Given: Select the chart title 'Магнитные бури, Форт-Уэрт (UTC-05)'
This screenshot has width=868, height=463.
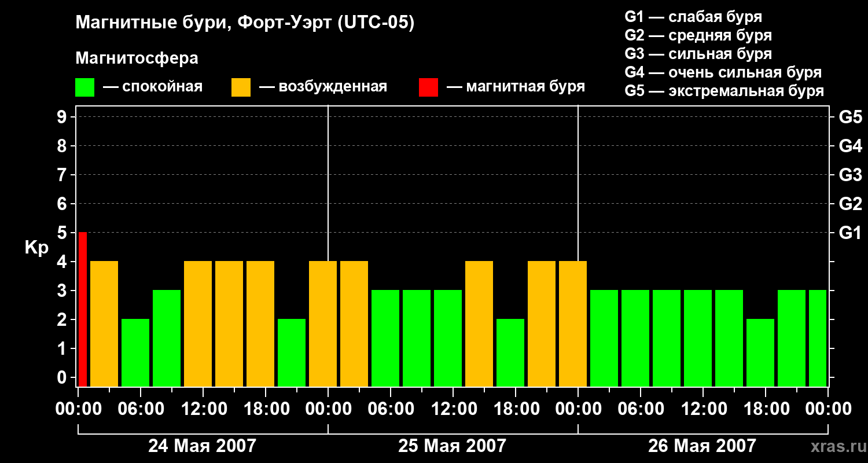Looking at the screenshot, I should [x=245, y=23].
